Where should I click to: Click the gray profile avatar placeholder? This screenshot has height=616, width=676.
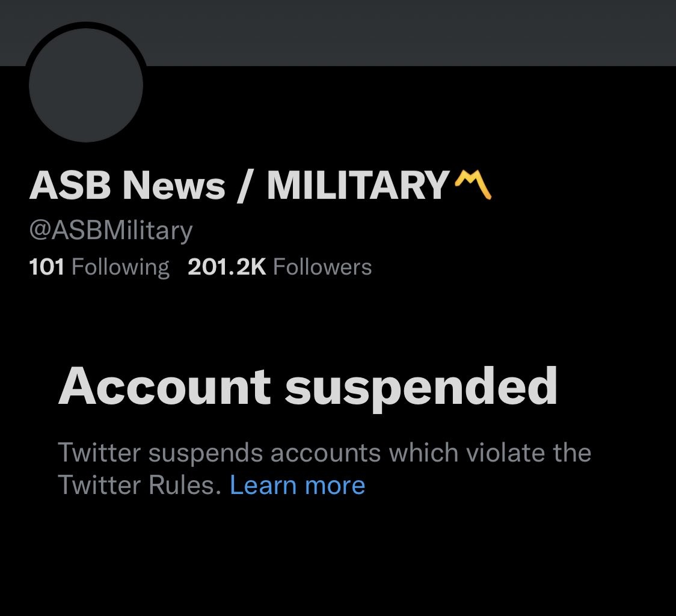pyautogui.click(x=86, y=84)
